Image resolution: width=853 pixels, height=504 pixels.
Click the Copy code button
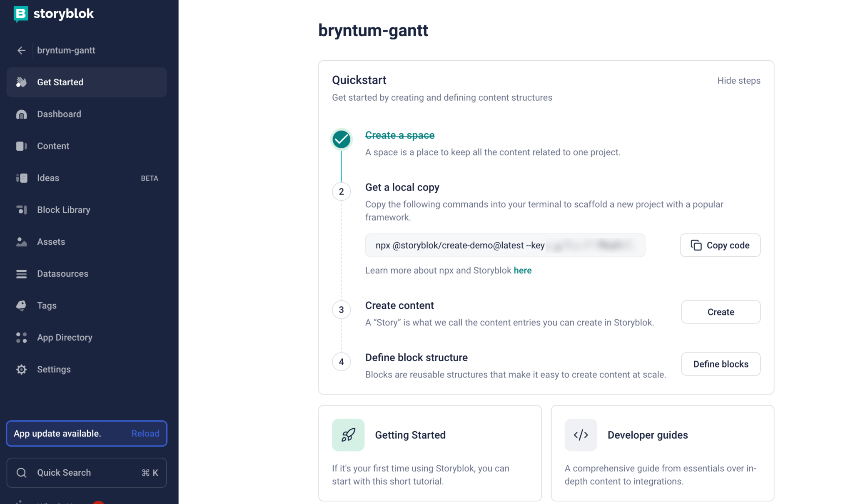720,246
